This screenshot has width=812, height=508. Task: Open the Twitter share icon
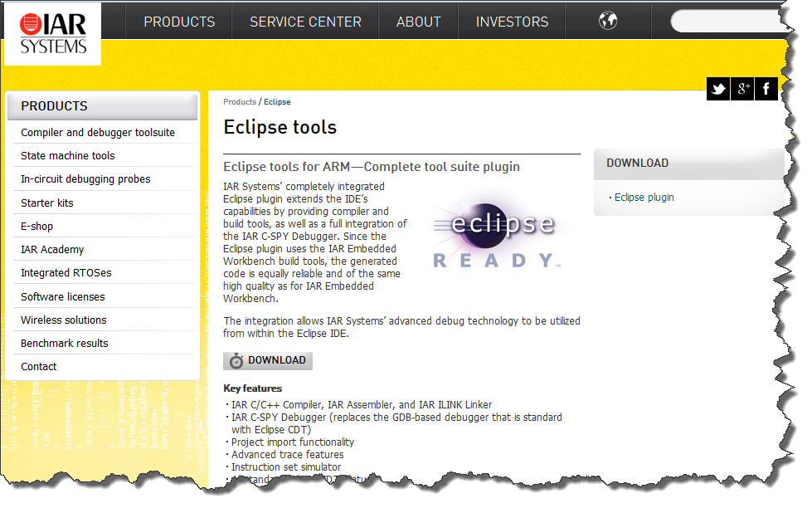(718, 89)
